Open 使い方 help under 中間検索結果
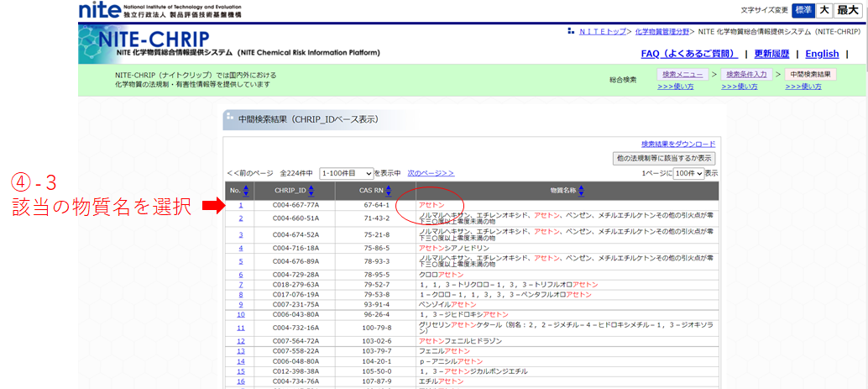 (x=803, y=87)
